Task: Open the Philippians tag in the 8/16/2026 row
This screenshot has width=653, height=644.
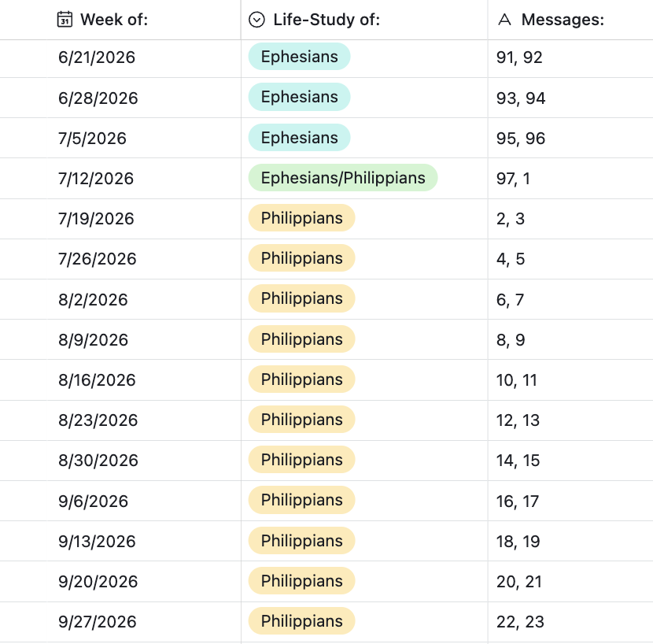Action: pyautogui.click(x=302, y=379)
